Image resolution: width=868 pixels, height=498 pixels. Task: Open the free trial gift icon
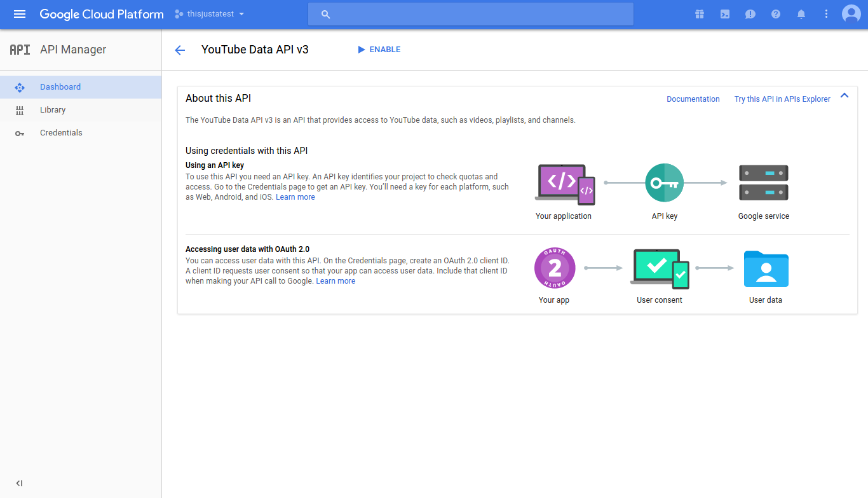pyautogui.click(x=700, y=14)
